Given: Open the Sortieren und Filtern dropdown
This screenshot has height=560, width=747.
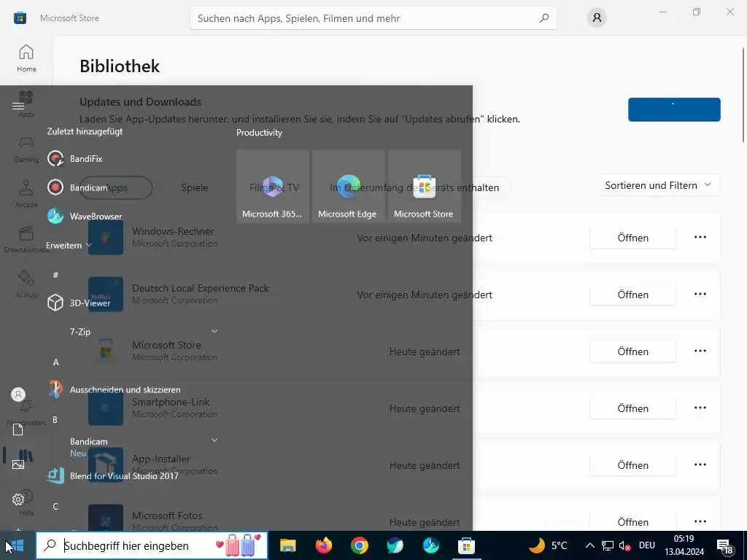Looking at the screenshot, I should [658, 185].
